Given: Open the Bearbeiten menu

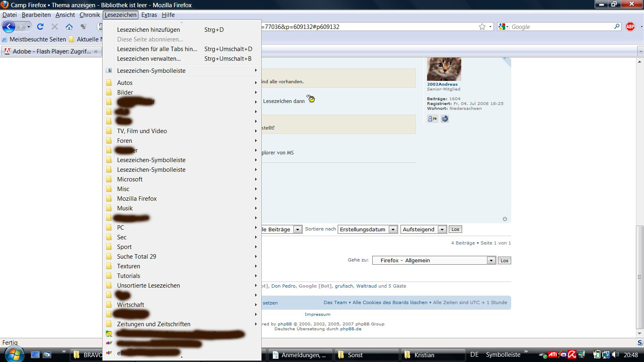Looking at the screenshot, I should click(x=36, y=15).
